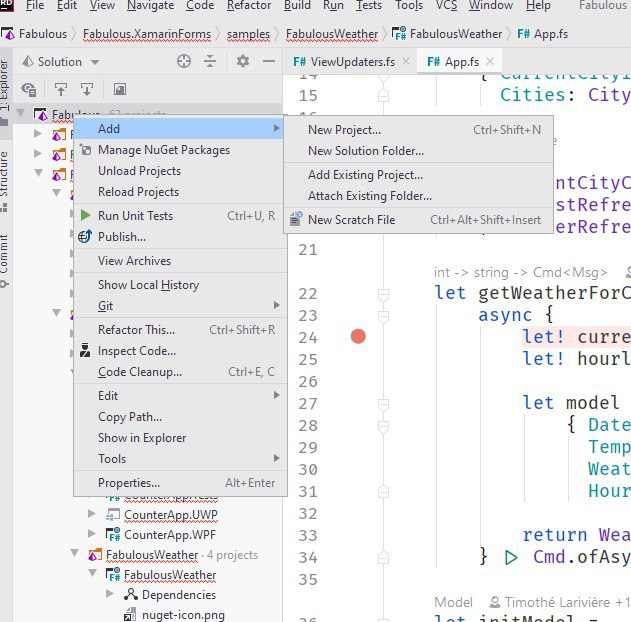Click the Fabulous.XamarinForms breadcrumb

click(x=147, y=34)
